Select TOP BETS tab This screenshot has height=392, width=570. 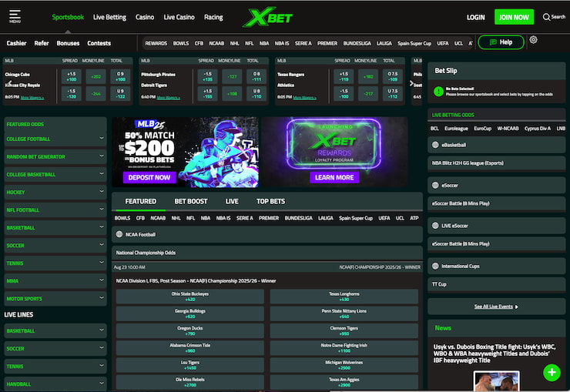(271, 201)
